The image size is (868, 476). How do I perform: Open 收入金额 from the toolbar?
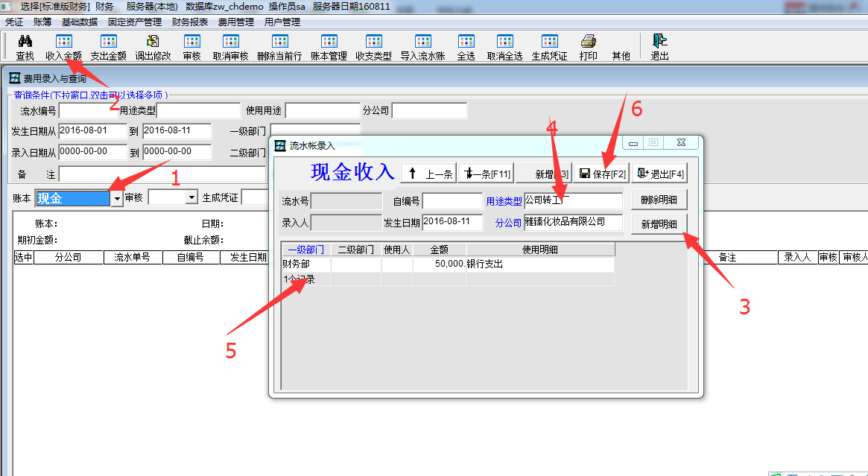coord(64,42)
